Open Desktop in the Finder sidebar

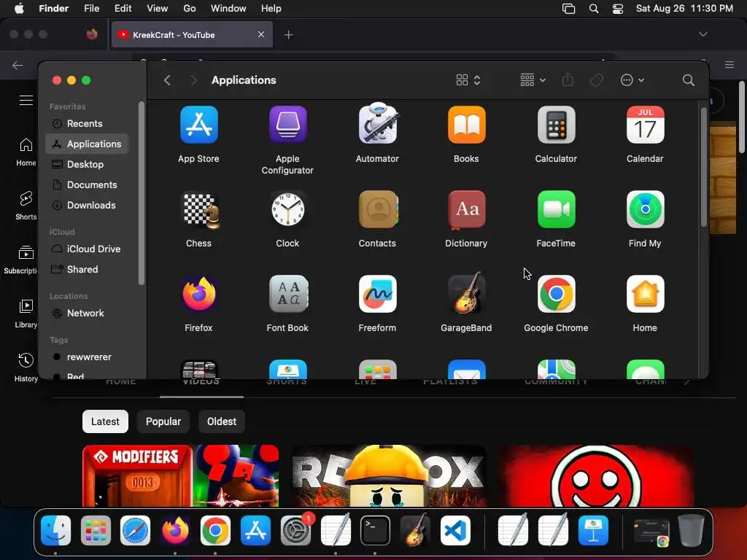pyautogui.click(x=88, y=164)
